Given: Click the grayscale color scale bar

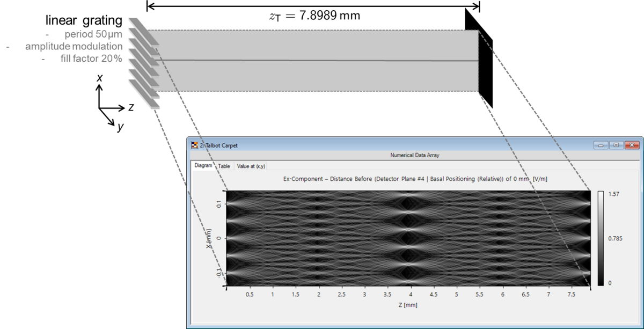Looking at the screenshot, I should coord(601,238).
